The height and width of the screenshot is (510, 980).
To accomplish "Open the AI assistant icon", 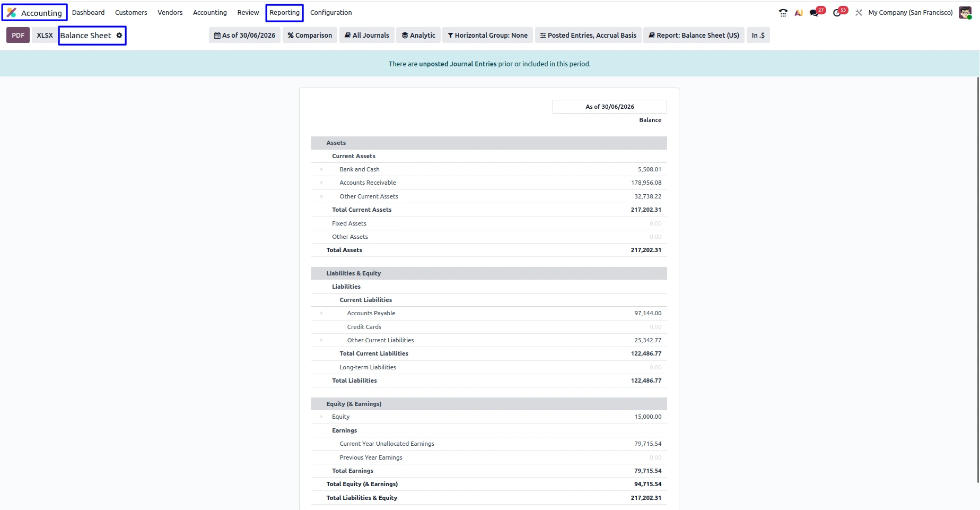I will [799, 13].
